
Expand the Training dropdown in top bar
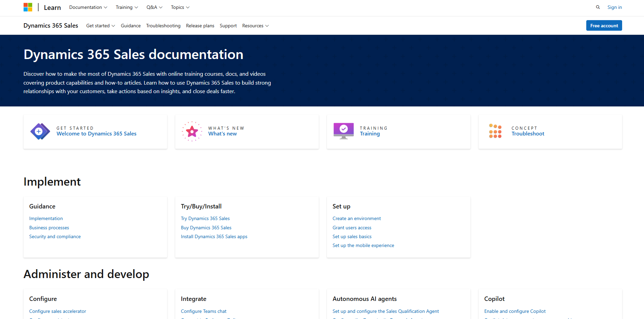[127, 7]
